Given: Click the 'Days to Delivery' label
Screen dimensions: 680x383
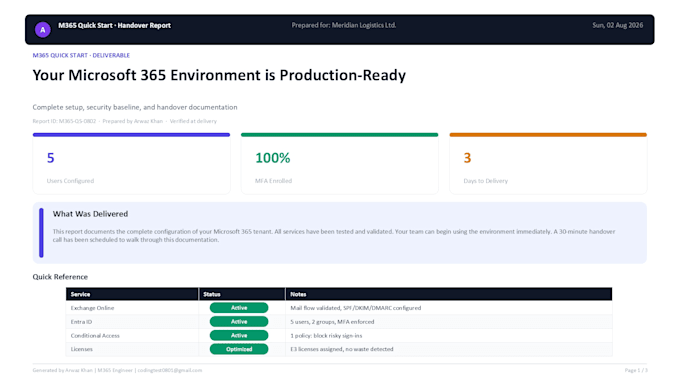Looking at the screenshot, I should (485, 181).
